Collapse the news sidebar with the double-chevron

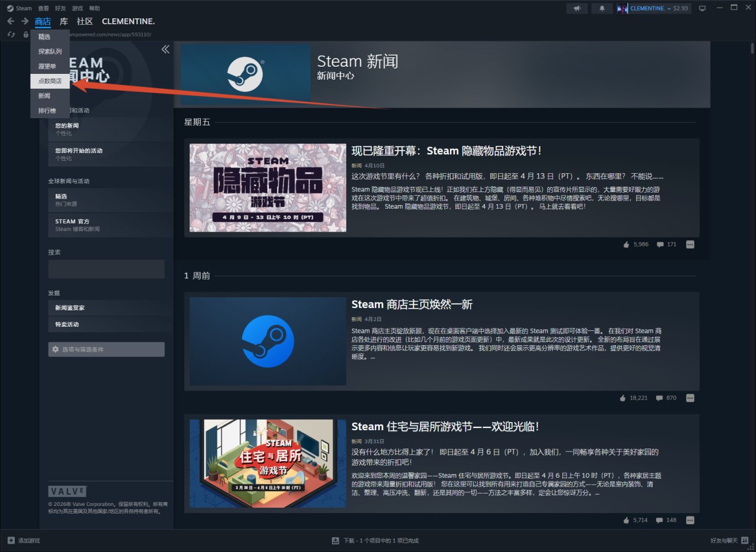click(165, 49)
